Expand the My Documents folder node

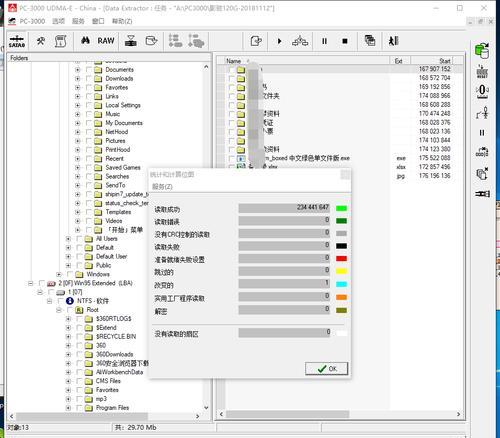77,123
